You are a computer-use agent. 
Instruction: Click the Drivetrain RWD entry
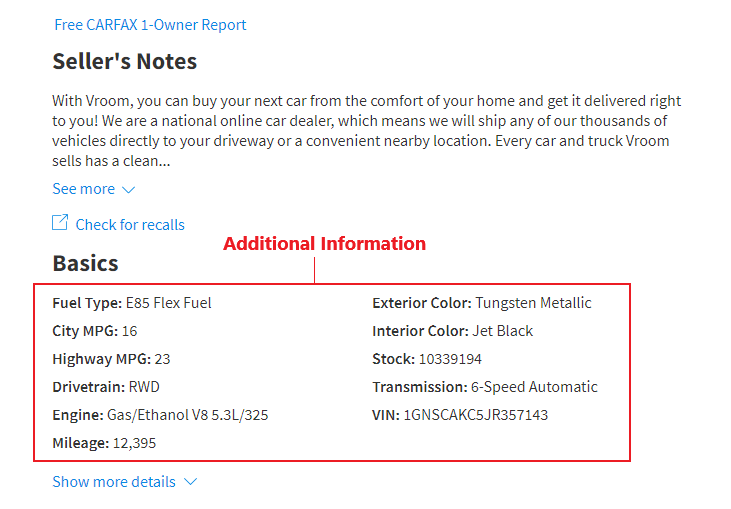[x=106, y=387]
